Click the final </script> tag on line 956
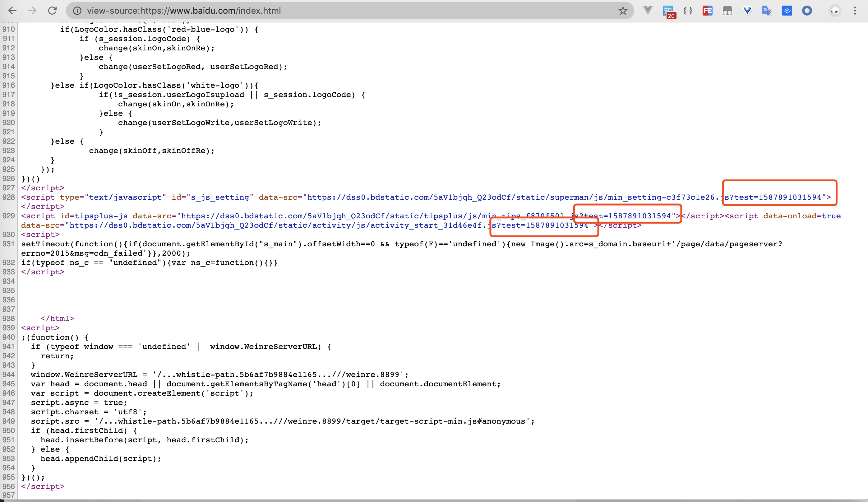Image resolution: width=868 pixels, height=502 pixels. [x=43, y=486]
